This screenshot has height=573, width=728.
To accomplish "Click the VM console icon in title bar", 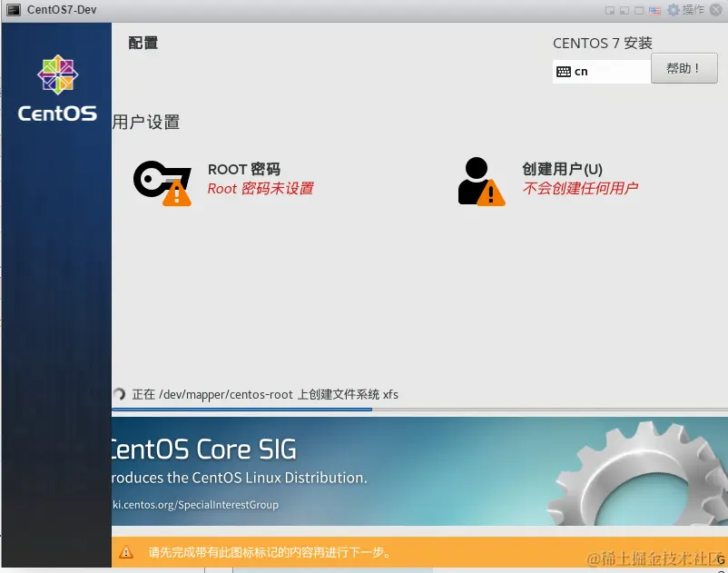I will tap(14, 10).
